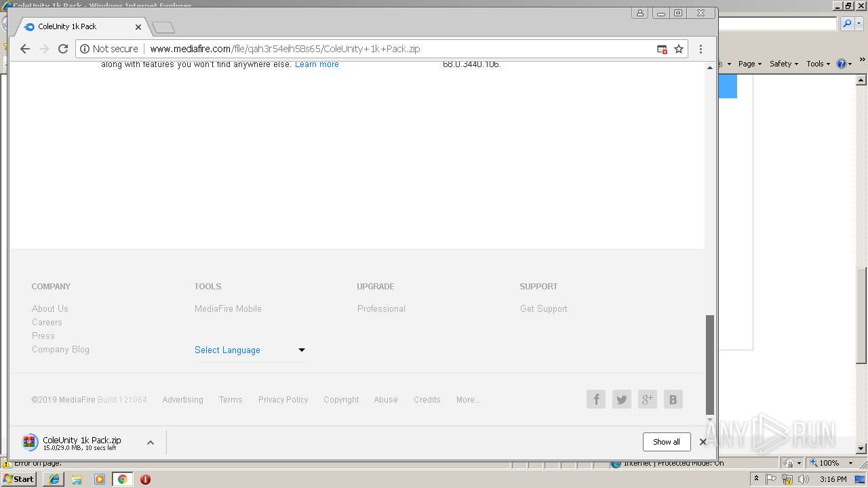The height and width of the screenshot is (488, 868).
Task: Click the taskbar clock showing 3:16 PM
Action: 833,479
